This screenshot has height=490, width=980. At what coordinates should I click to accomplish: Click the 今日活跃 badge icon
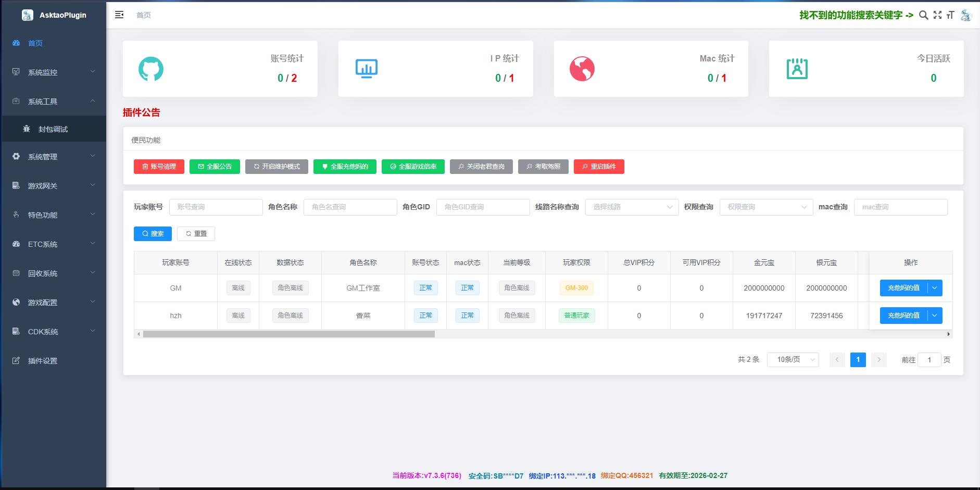click(797, 69)
